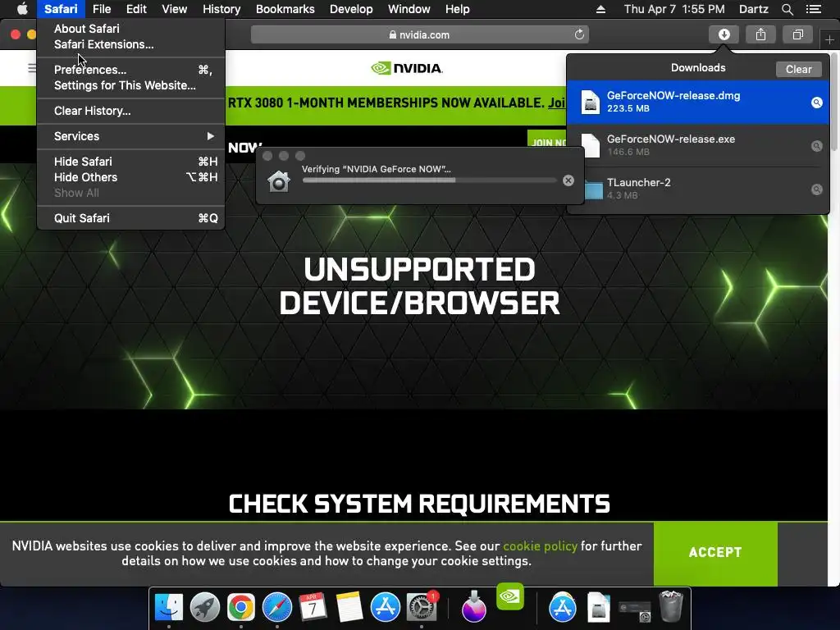Open Safari compass icon in Dock
This screenshot has width=840, height=630.
click(277, 608)
